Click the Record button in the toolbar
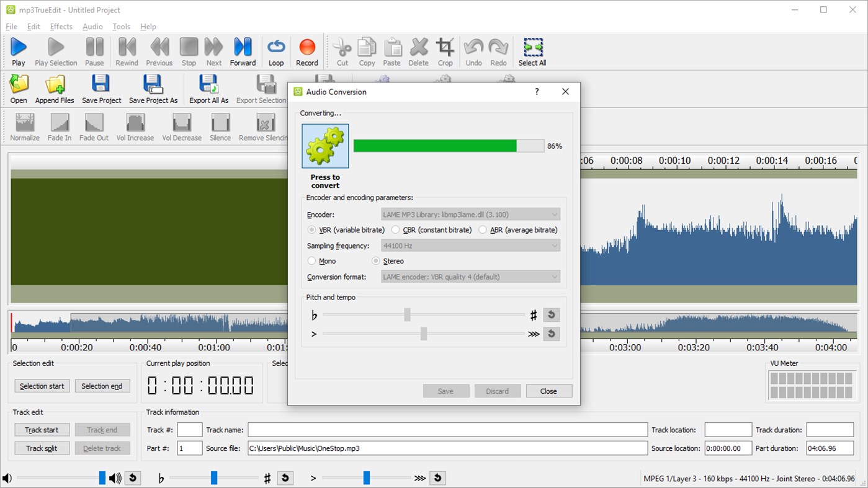 [306, 51]
